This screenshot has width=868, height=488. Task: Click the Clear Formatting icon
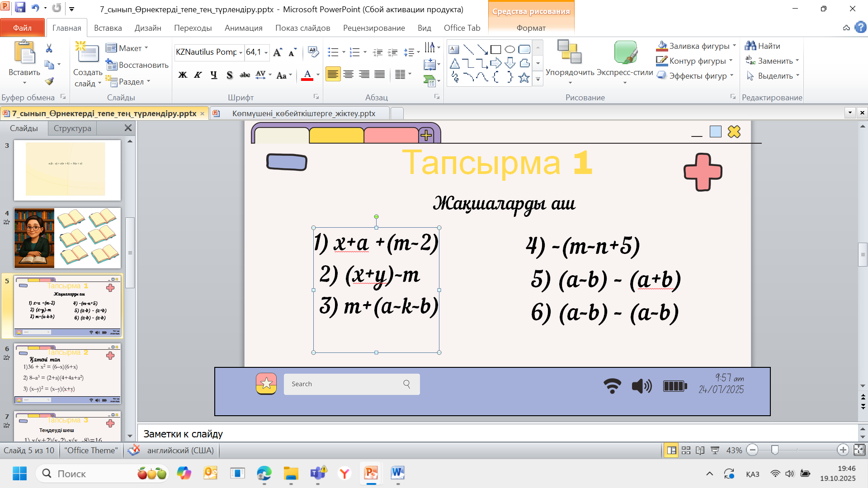tap(313, 52)
